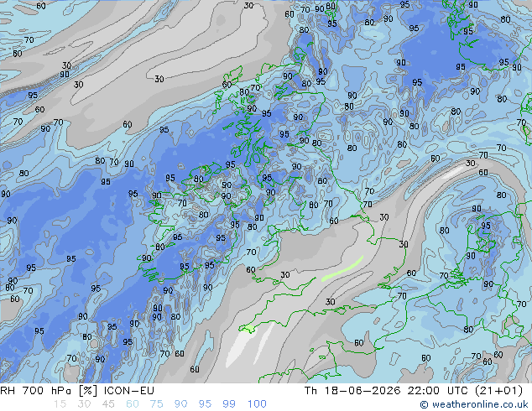Click the legend value 75

tap(156, 404)
